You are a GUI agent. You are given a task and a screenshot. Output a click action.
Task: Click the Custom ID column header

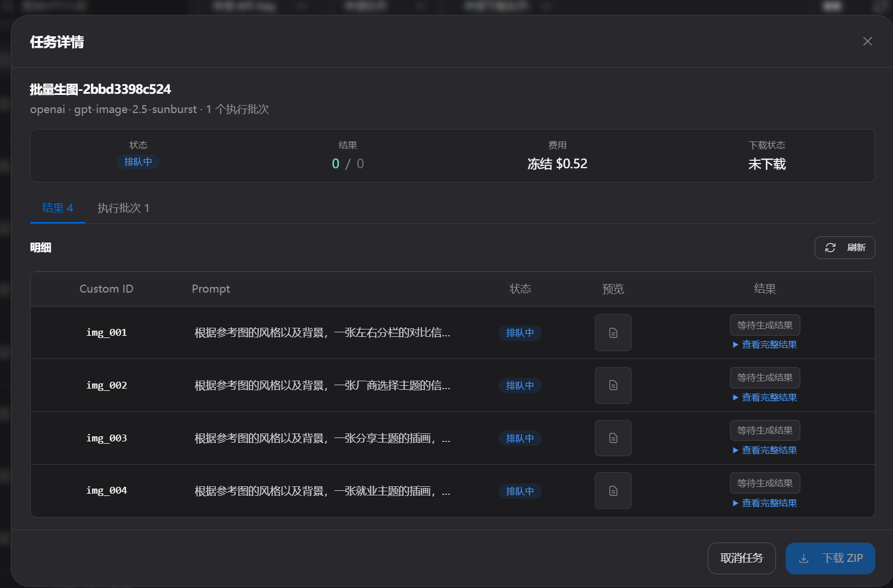pyautogui.click(x=107, y=289)
